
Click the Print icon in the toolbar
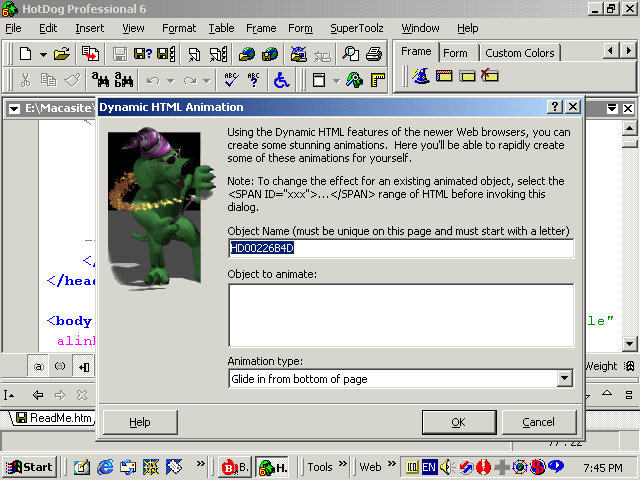[373, 53]
